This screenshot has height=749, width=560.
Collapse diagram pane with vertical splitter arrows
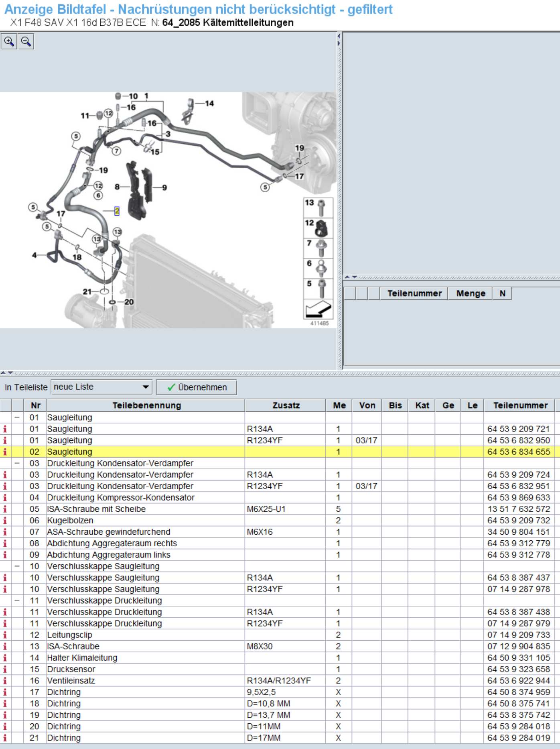coord(339,39)
